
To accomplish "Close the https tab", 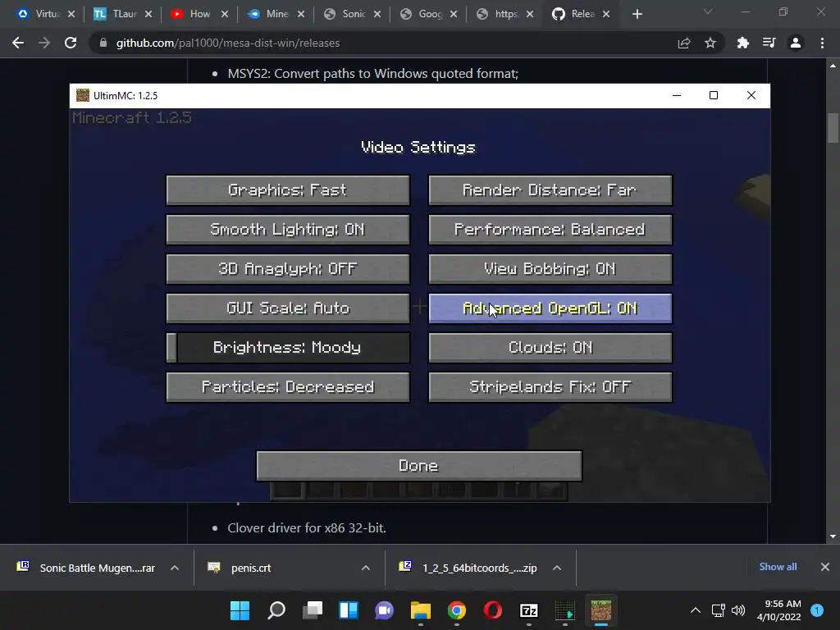I will point(530,14).
